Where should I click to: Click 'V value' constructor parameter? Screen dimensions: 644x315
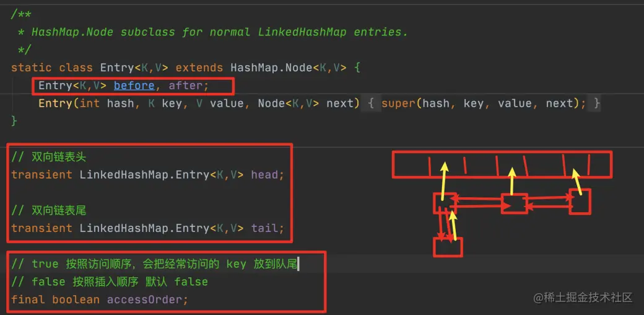point(220,103)
